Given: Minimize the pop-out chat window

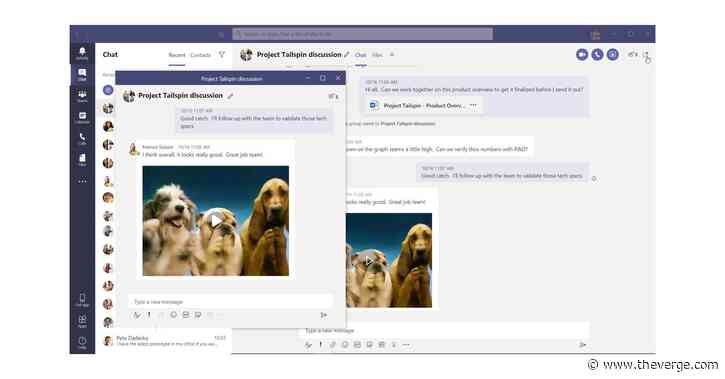Looking at the screenshot, I should [x=308, y=78].
